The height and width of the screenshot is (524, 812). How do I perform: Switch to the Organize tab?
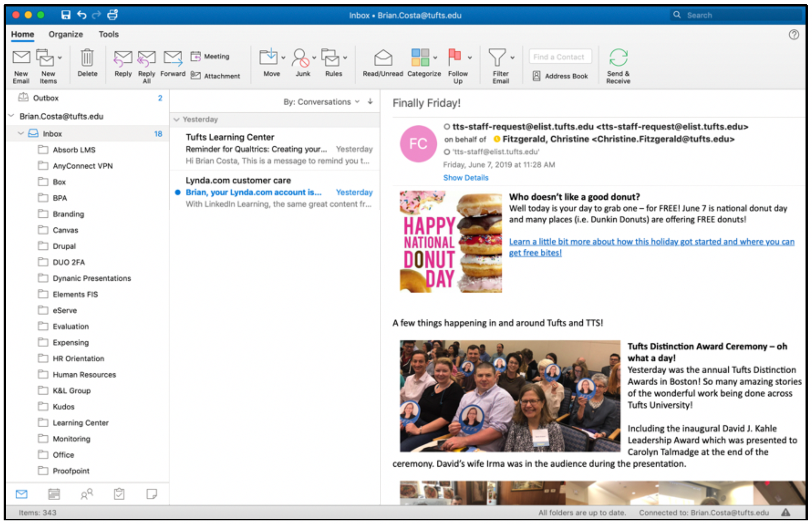pos(66,34)
